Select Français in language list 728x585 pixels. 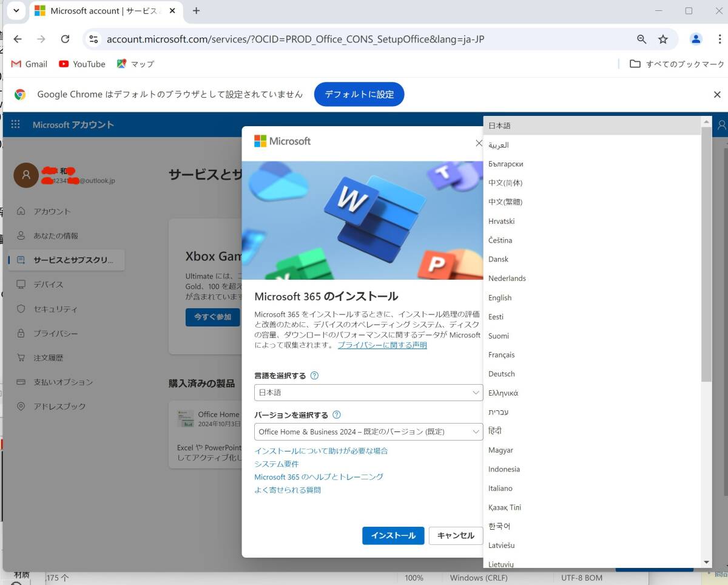pyautogui.click(x=592, y=354)
